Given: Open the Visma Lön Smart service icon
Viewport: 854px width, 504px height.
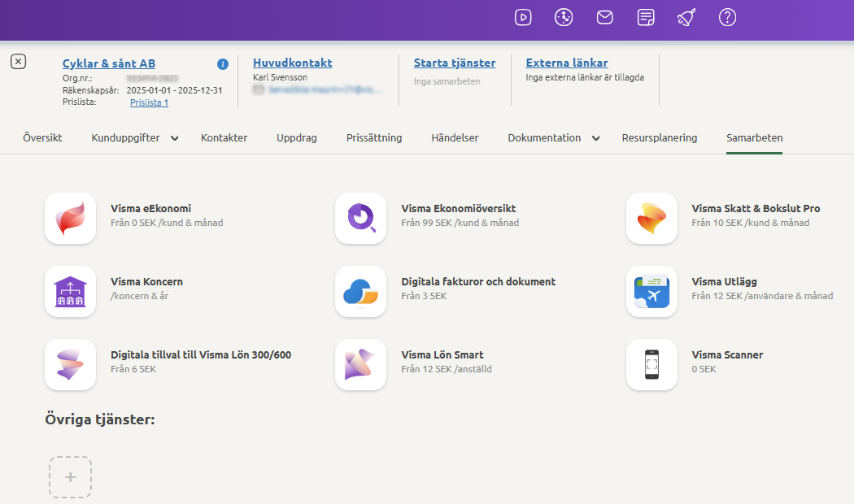Looking at the screenshot, I should click(x=360, y=365).
